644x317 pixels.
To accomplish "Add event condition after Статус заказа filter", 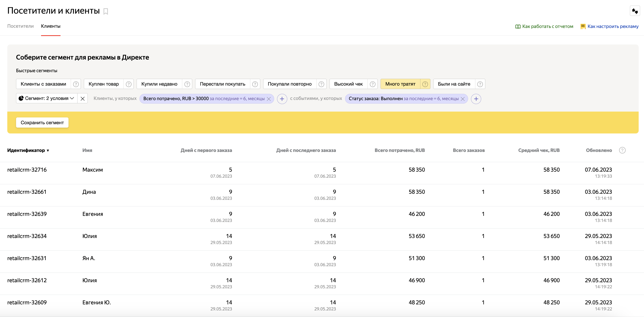I will (476, 99).
